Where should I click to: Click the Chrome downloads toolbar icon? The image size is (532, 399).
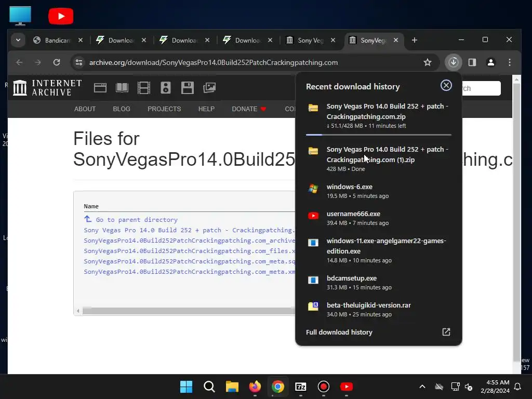(453, 62)
